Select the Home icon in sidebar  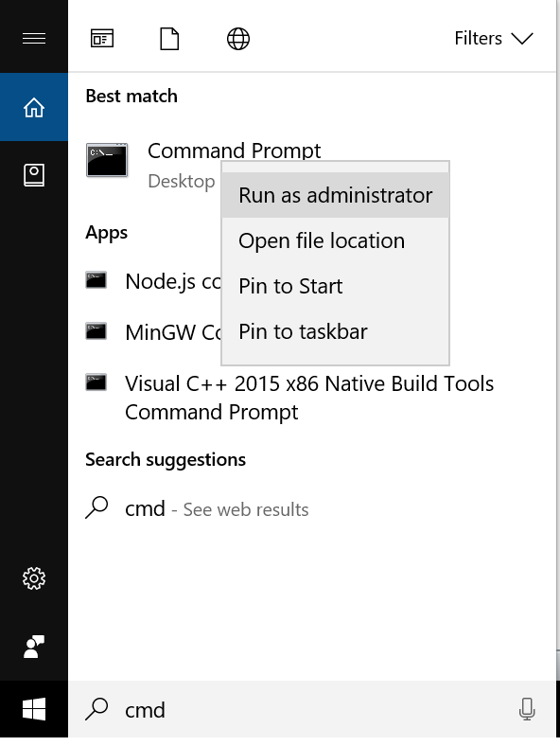tap(34, 107)
